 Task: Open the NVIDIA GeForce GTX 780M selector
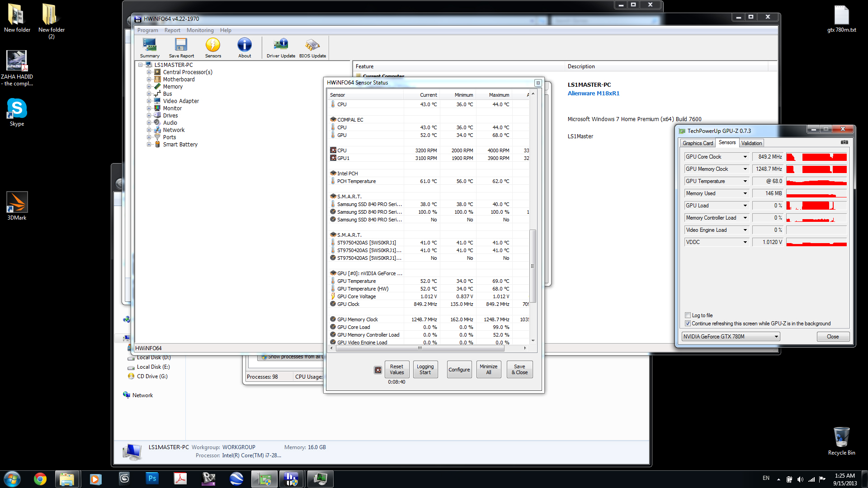[x=731, y=337]
